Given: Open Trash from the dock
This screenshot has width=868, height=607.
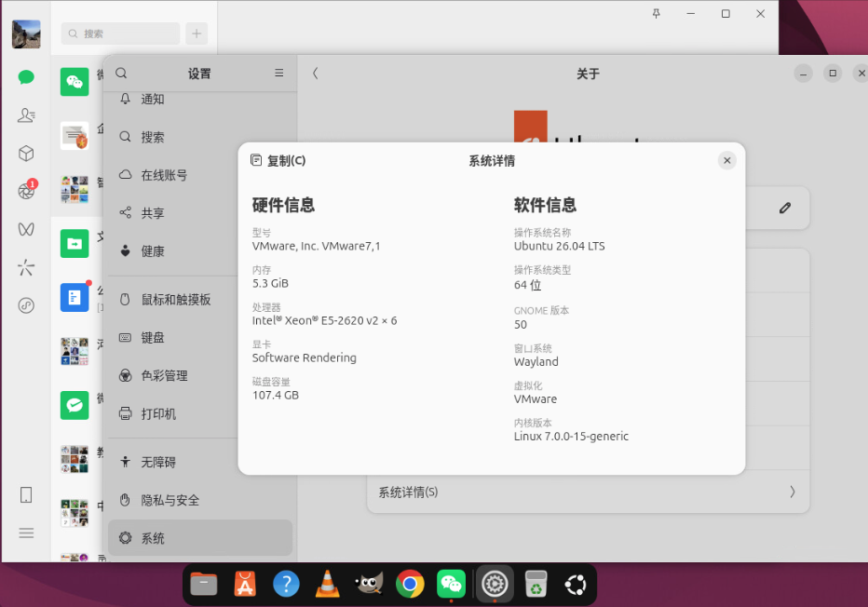Looking at the screenshot, I should click(536, 585).
